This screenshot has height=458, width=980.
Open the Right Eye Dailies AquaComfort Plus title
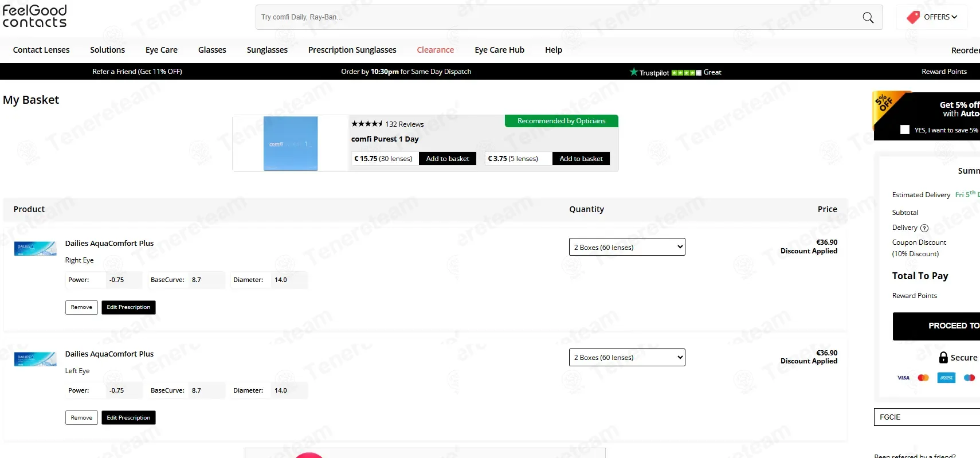[109, 243]
